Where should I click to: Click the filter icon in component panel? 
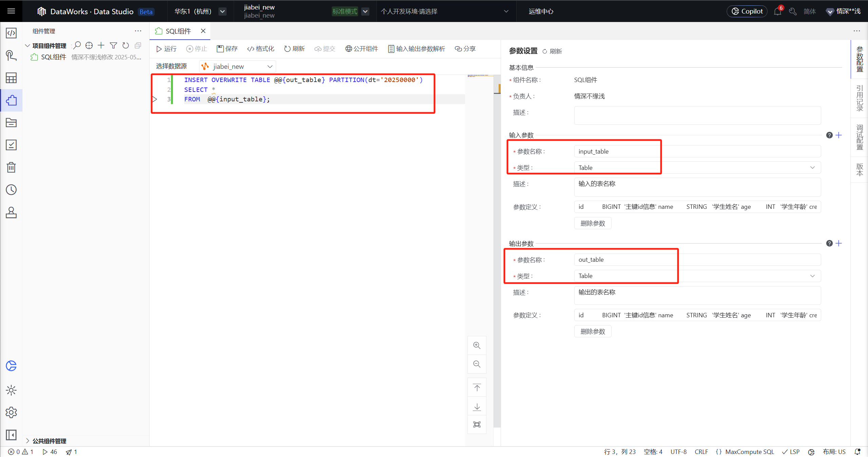[113, 45]
